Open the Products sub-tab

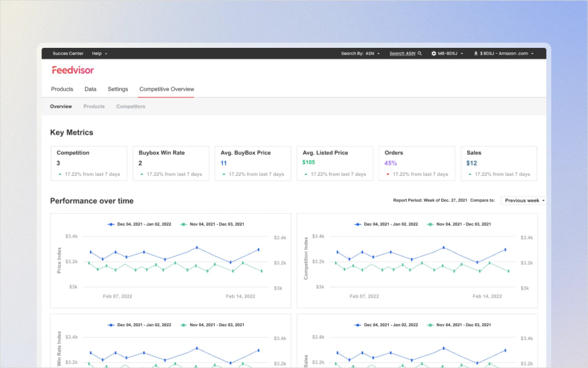[94, 106]
